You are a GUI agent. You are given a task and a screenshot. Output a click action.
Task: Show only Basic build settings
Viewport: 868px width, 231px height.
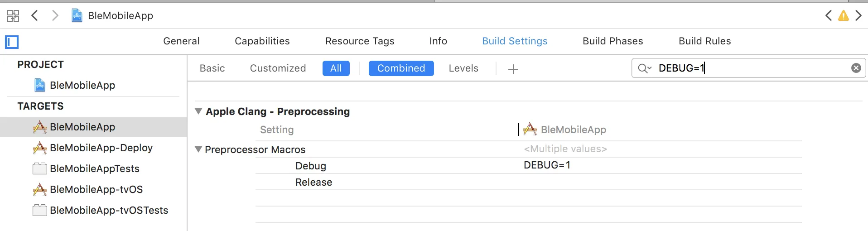(x=212, y=68)
